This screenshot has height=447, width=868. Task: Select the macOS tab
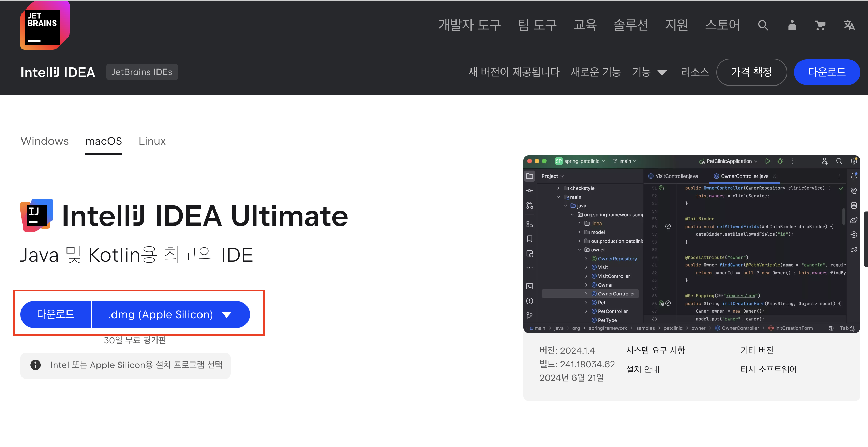pos(104,141)
